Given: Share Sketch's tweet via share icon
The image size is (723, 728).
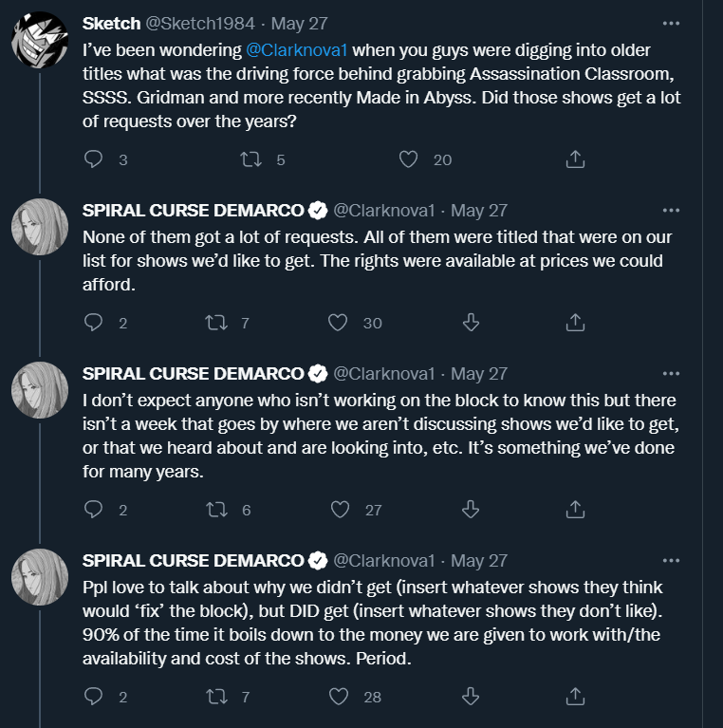Looking at the screenshot, I should click(x=575, y=159).
